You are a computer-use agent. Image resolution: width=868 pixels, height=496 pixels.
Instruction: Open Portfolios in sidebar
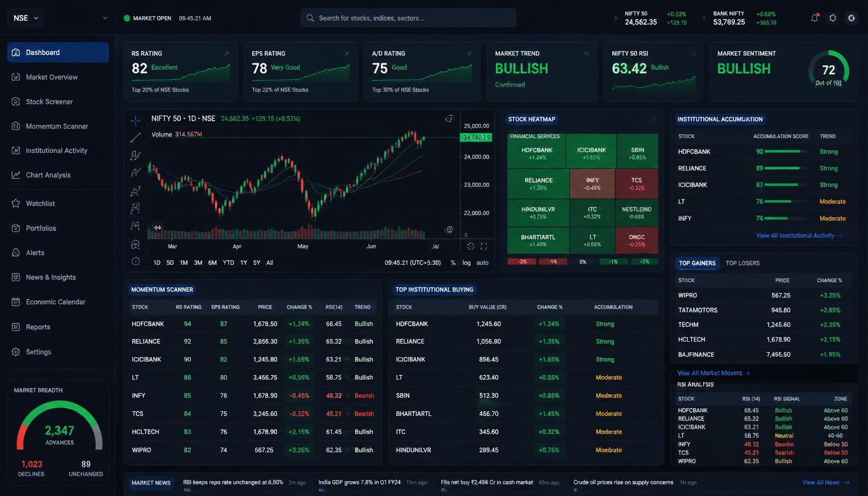(x=41, y=228)
